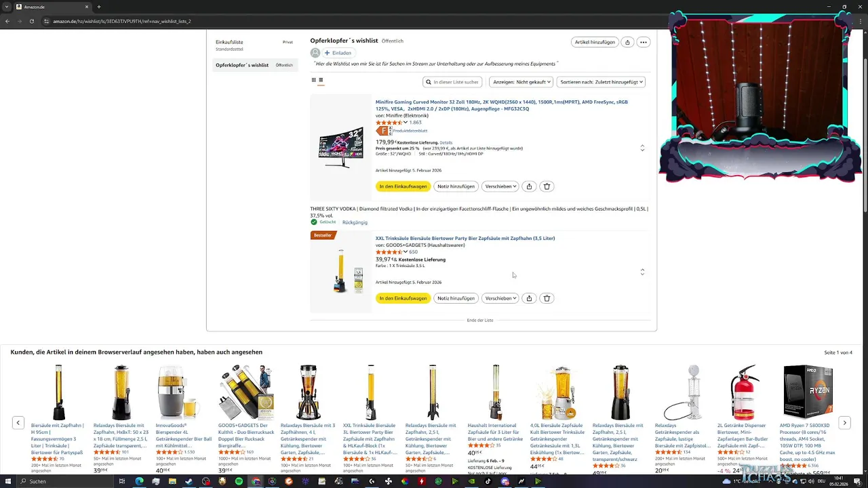Screen dimensions: 868x488
Task: Open Microsoft Edge from the taskbar
Action: (x=139, y=481)
